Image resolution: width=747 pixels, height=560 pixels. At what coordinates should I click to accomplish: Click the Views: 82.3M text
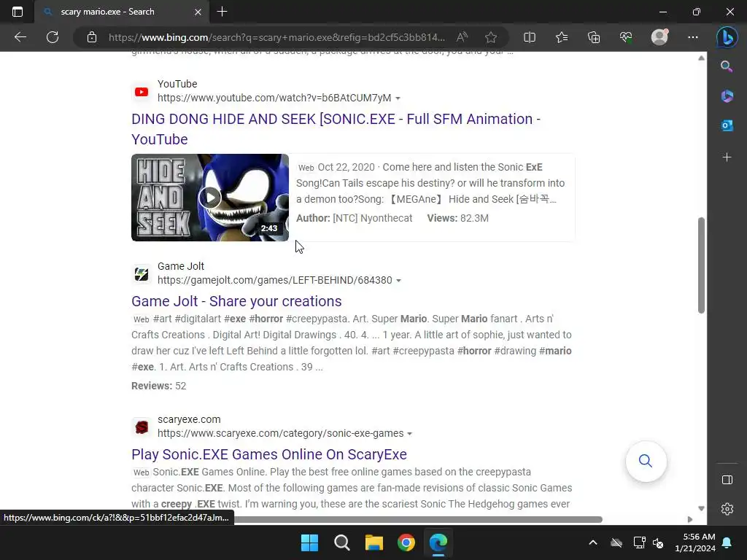pos(458,219)
